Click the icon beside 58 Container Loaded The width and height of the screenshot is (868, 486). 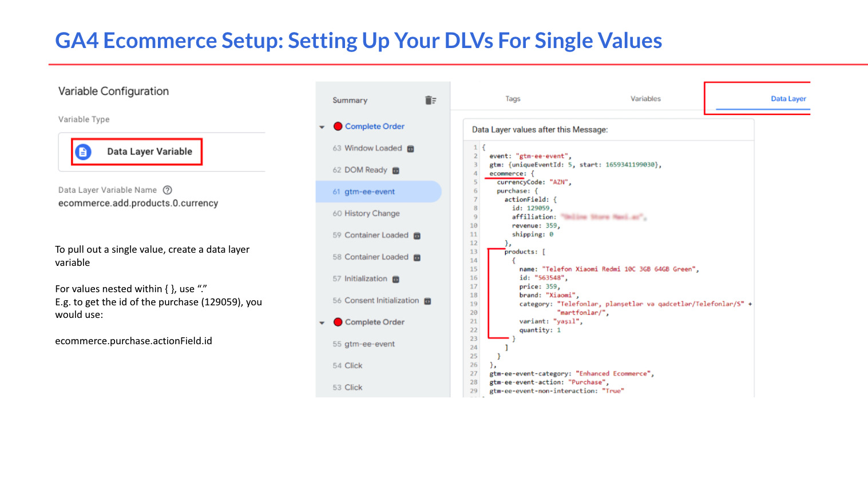(x=417, y=257)
